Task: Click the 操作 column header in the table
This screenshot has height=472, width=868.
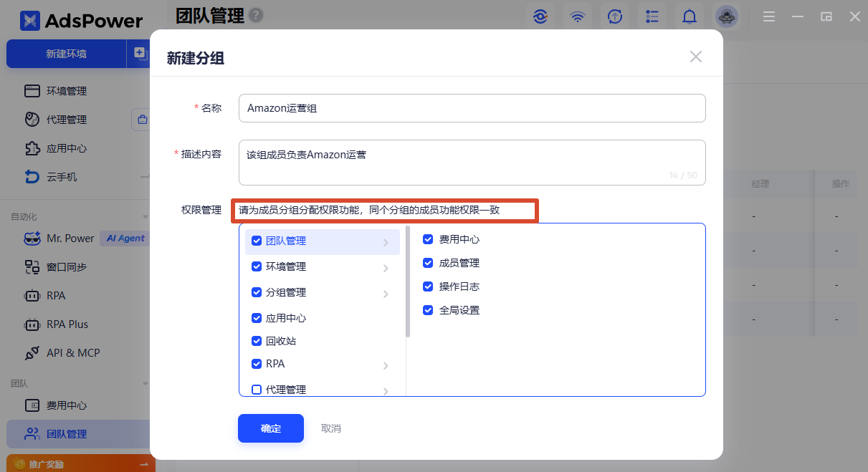Action: coord(840,184)
